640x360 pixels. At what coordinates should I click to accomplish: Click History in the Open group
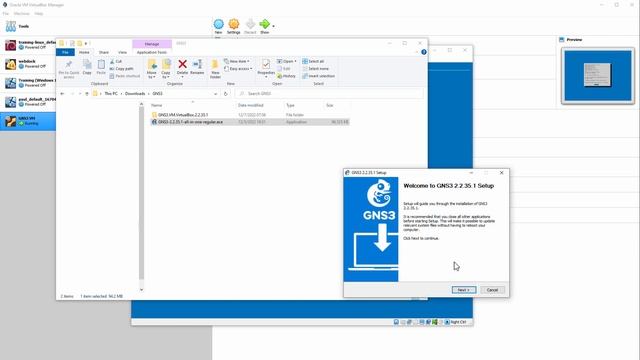point(286,76)
